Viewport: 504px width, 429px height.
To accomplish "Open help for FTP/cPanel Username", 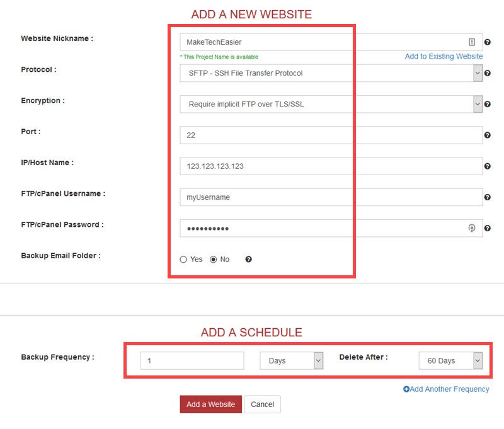I will (488, 197).
